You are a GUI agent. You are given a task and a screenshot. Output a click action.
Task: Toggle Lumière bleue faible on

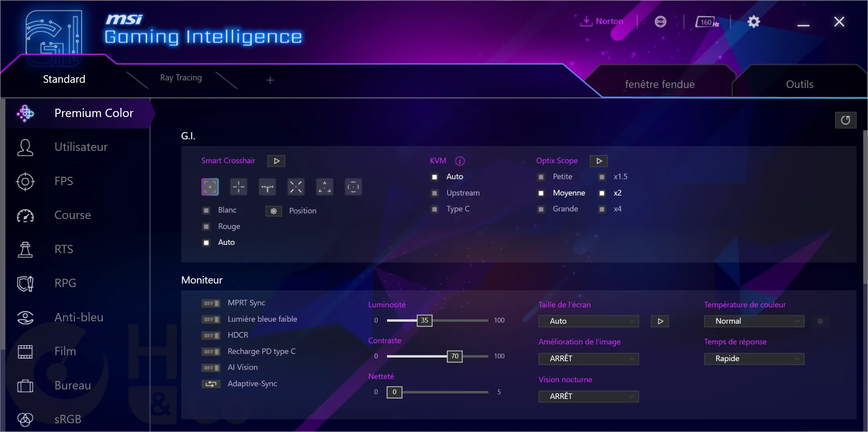211,319
